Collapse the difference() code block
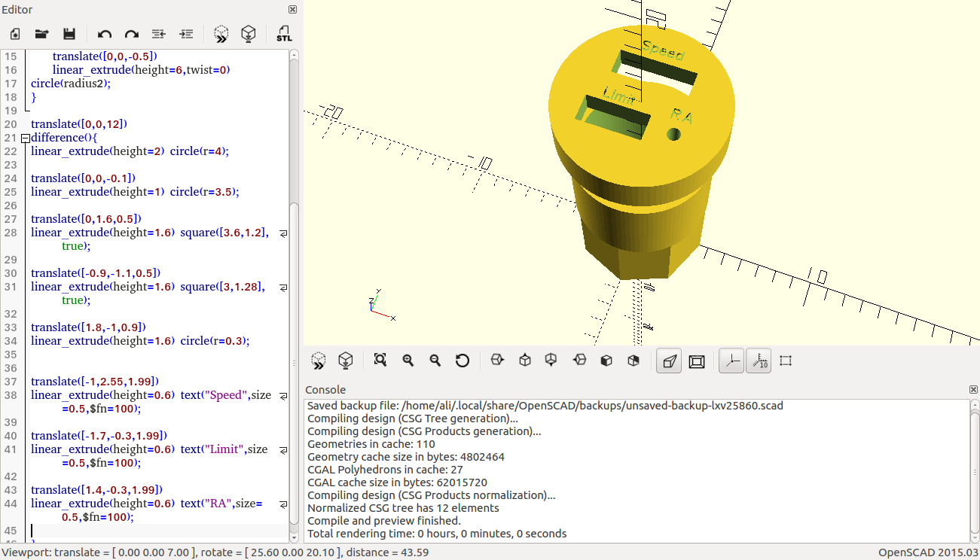Screen dimensions: 980x560 [25, 138]
